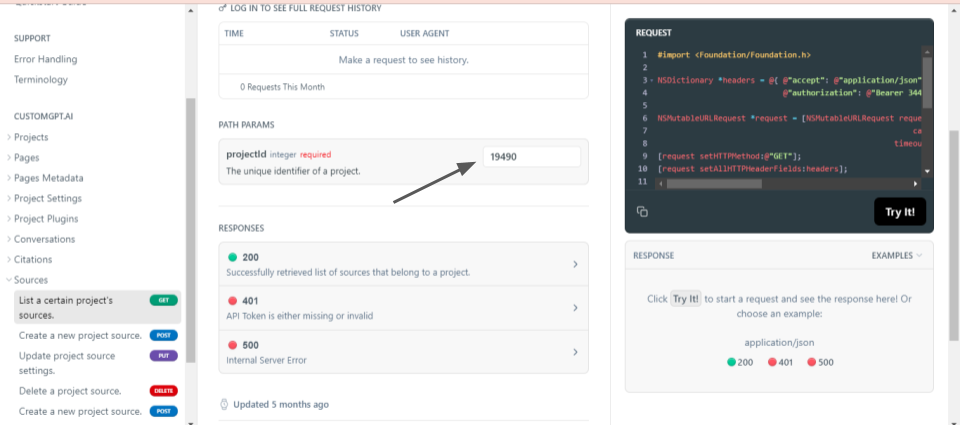
Task: Expand the Project Settings section
Action: pos(9,198)
